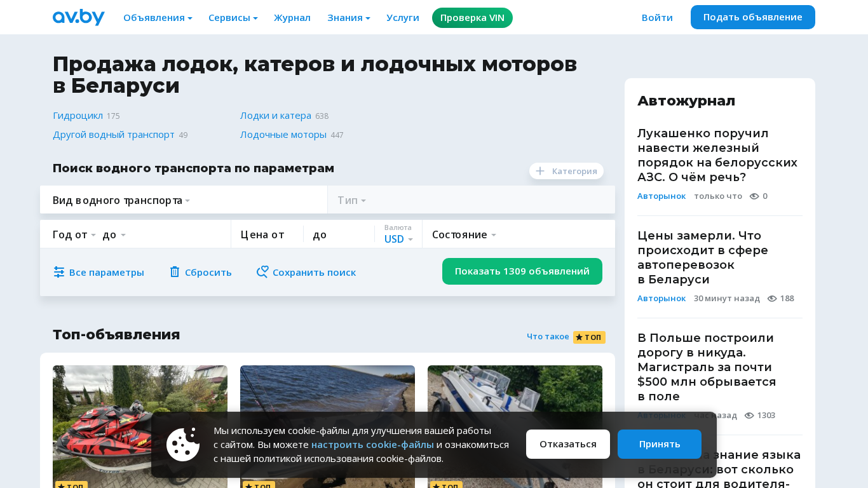Open the Что такое ТОП explanation
The width and height of the screenshot is (868, 488).
(x=548, y=337)
